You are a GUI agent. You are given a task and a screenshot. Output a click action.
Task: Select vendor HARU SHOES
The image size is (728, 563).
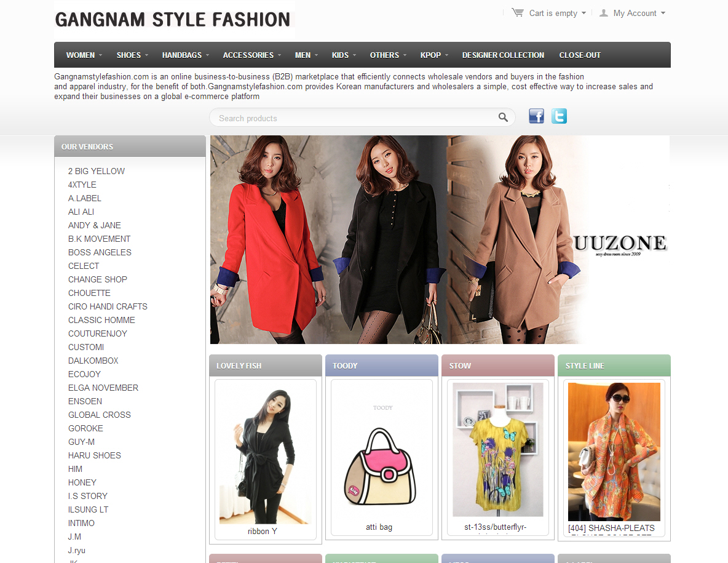(95, 455)
